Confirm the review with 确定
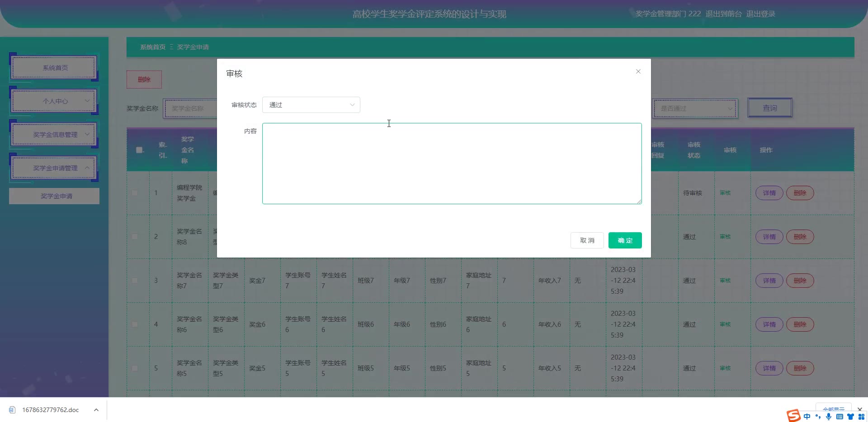Screen dimensions: 868x422 click(625, 240)
